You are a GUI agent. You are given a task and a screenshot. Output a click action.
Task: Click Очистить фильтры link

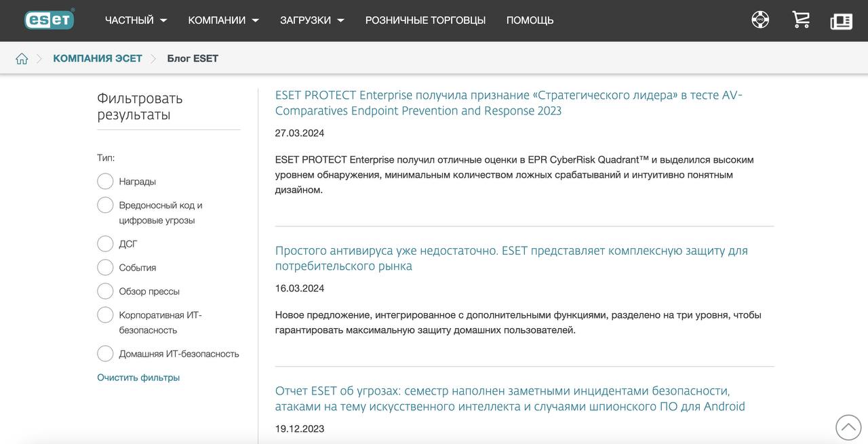[x=138, y=378]
